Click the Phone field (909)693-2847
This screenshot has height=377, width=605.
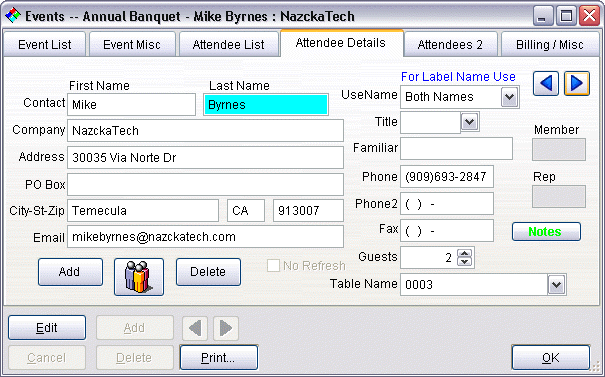coord(447,177)
